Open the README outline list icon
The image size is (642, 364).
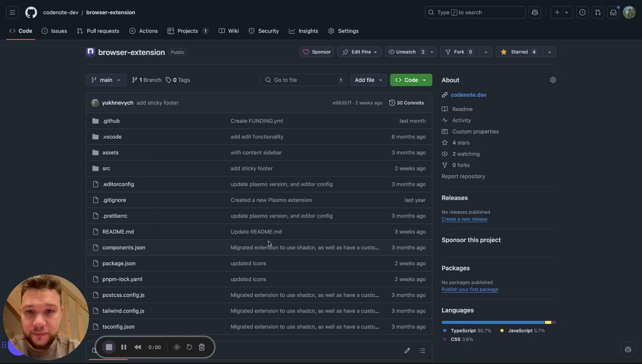[422, 350]
